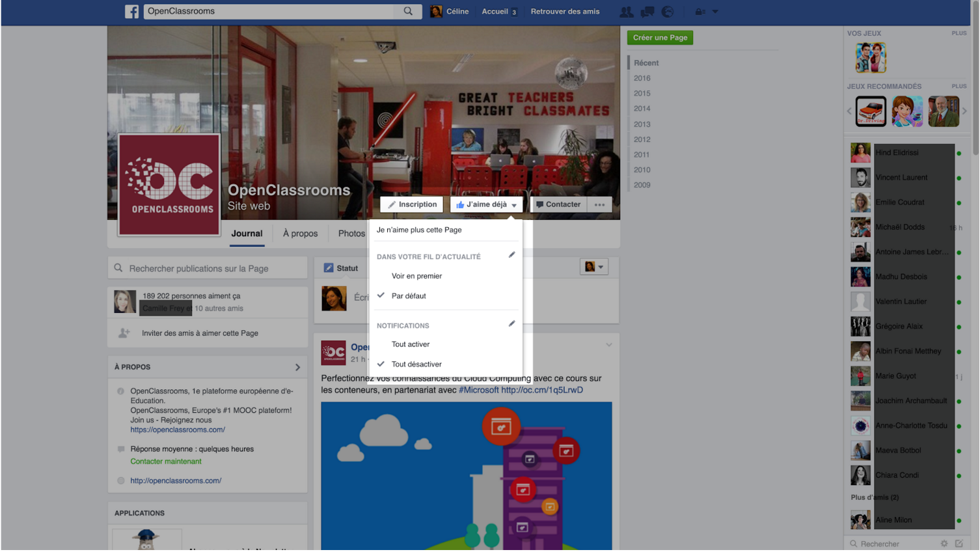Open the game icon under Vos Jeux
This screenshot has height=552, width=980.
[871, 58]
